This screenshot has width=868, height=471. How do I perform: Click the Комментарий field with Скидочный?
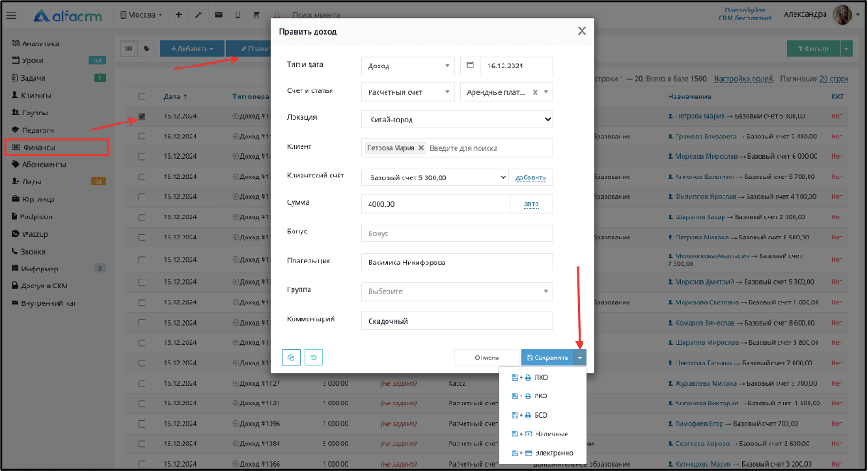pos(457,321)
